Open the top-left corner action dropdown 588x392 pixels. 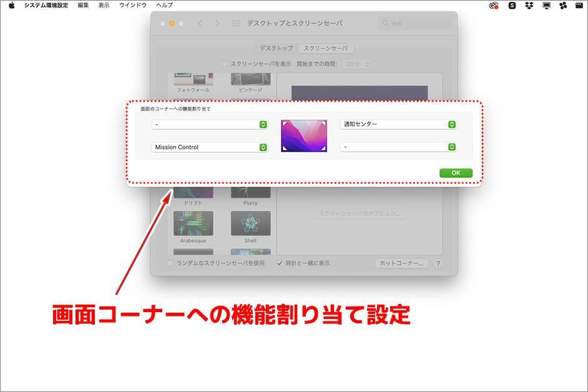click(209, 124)
